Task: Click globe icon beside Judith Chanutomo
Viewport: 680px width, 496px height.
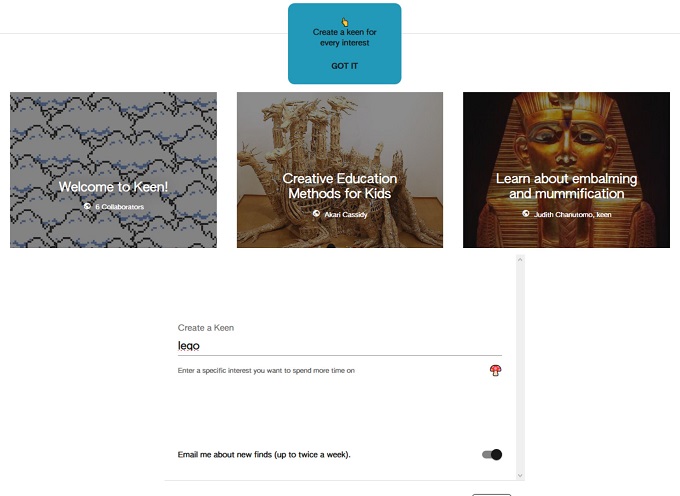Action: [x=526, y=214]
